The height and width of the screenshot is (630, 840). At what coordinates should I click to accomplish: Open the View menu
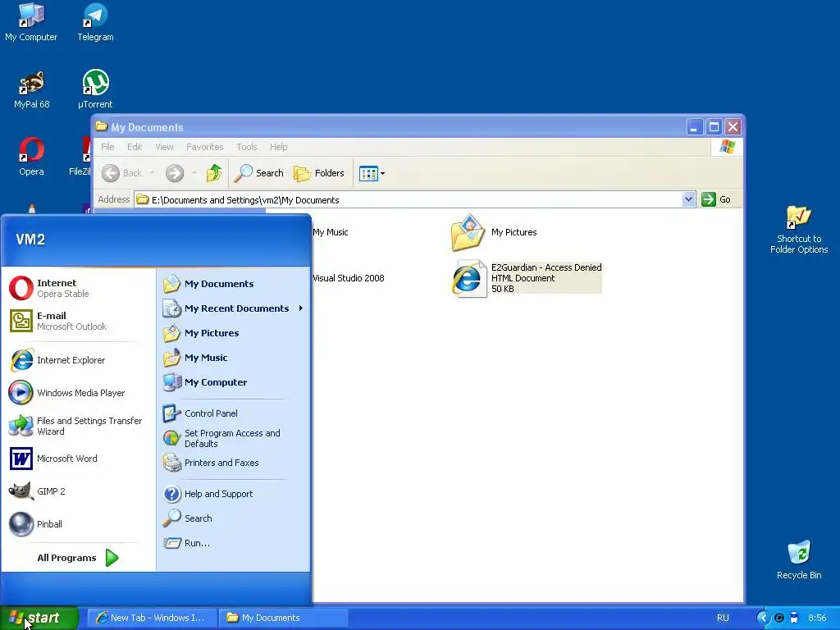164,147
